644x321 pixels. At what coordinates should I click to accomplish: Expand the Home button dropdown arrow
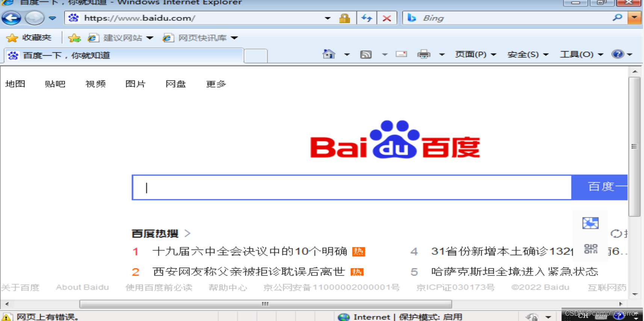[347, 55]
